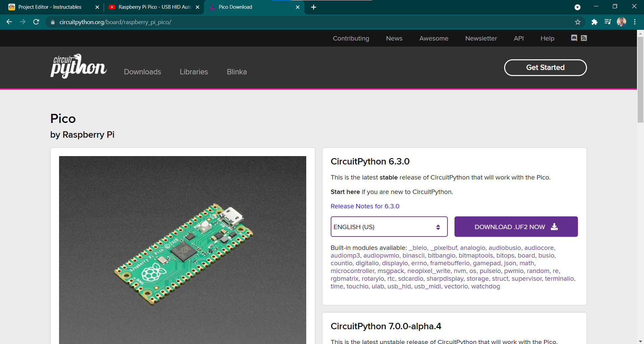Open the Libraries navigation item
644x344 pixels.
[194, 72]
